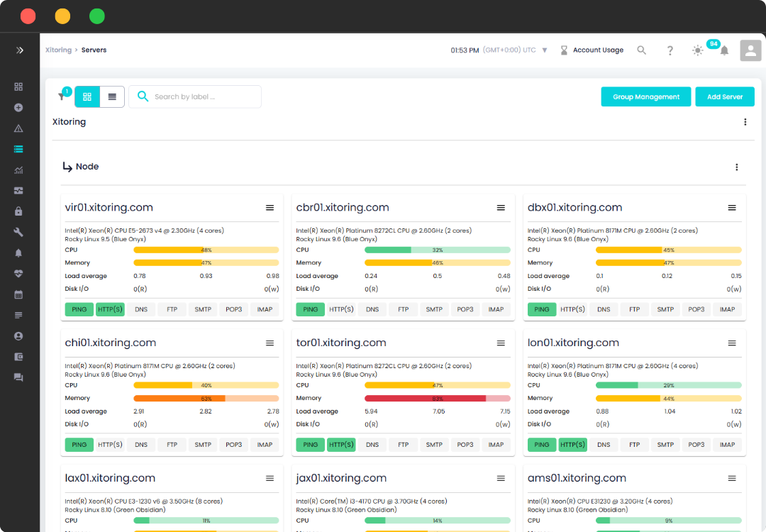This screenshot has height=532, width=766.
Task: Click the Xitoring breadcrumb link
Action: click(x=58, y=50)
